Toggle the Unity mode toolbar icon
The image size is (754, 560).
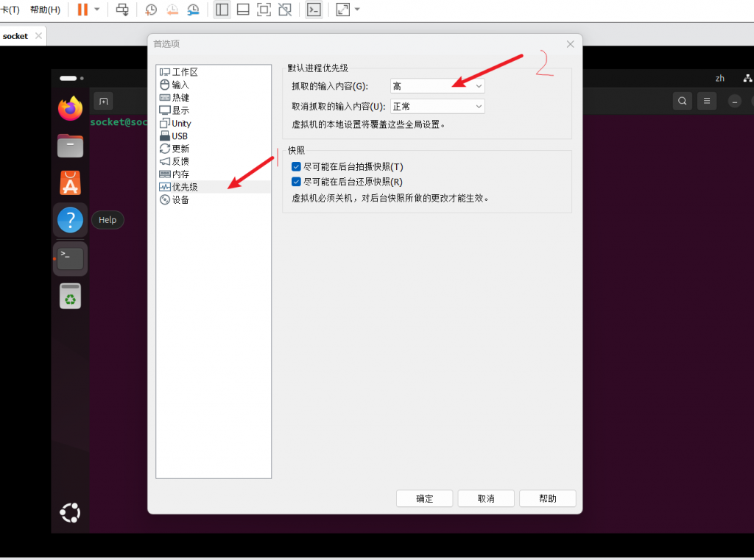[x=285, y=10]
